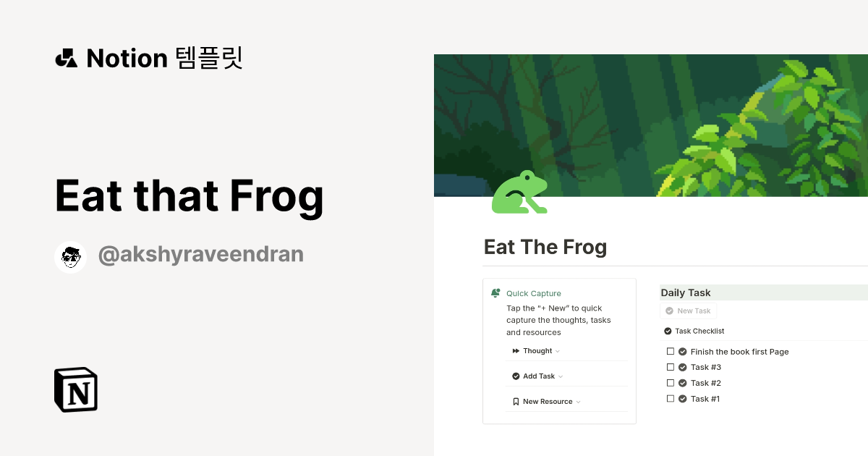Click the Notion logo in the corner
868x456 pixels.
pos(75,389)
